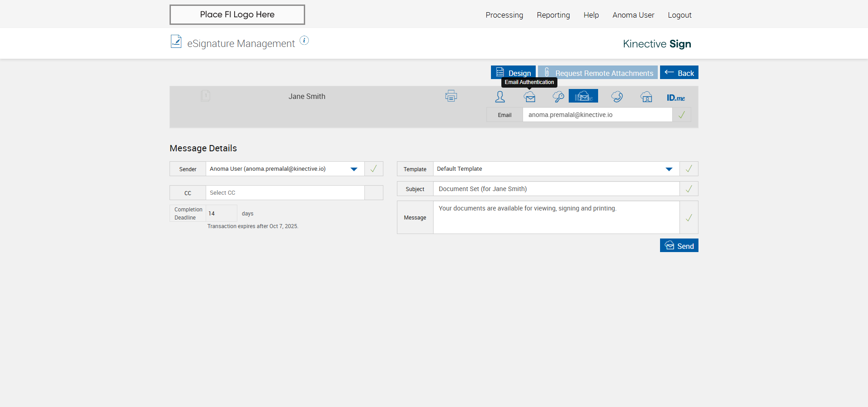Click into the Message text area

coord(556,217)
